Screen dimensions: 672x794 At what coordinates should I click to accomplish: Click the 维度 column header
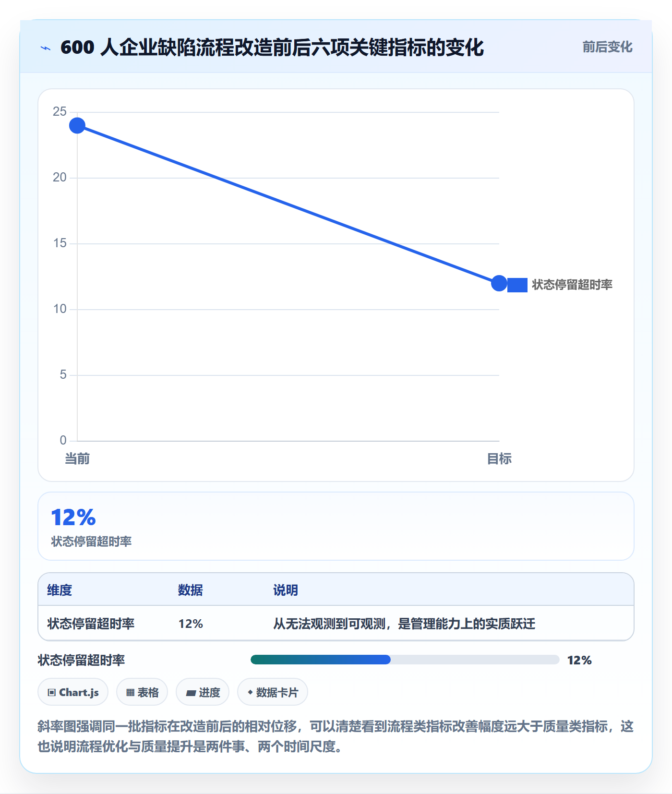point(60,590)
